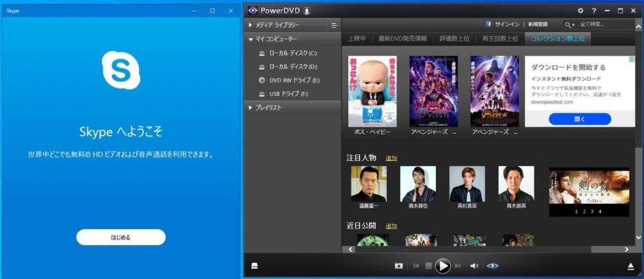Image resolution: width=644 pixels, height=279 pixels.
Task: Skip to previous chapter in PowerDVD
Action: (x=416, y=266)
